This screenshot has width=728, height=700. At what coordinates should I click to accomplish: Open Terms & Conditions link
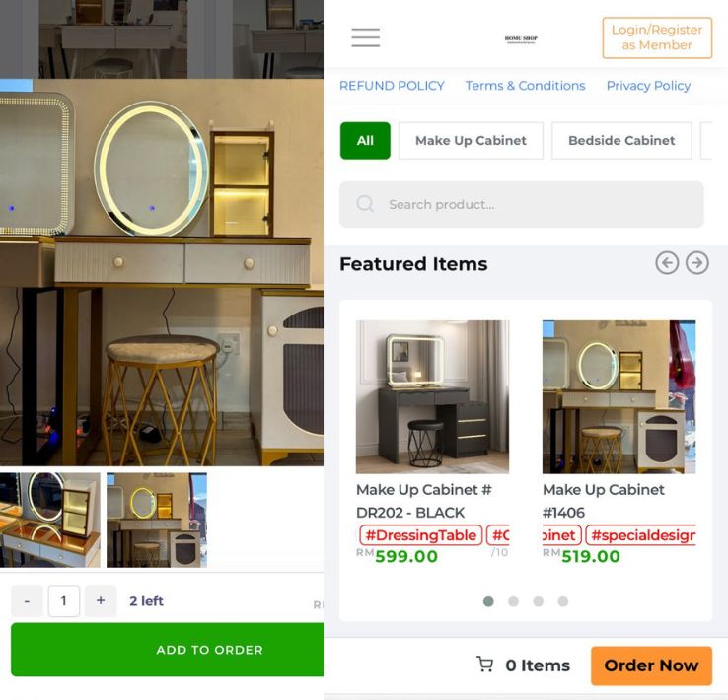click(x=525, y=86)
